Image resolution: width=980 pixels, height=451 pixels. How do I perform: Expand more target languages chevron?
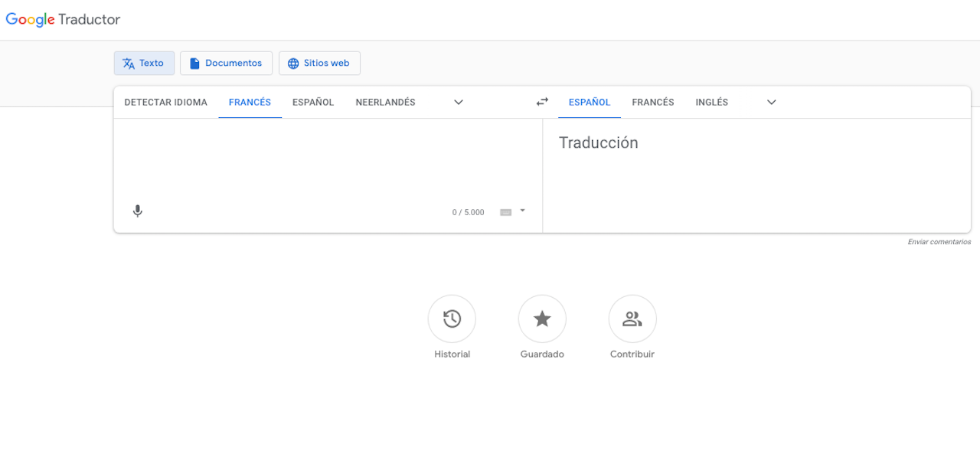771,102
